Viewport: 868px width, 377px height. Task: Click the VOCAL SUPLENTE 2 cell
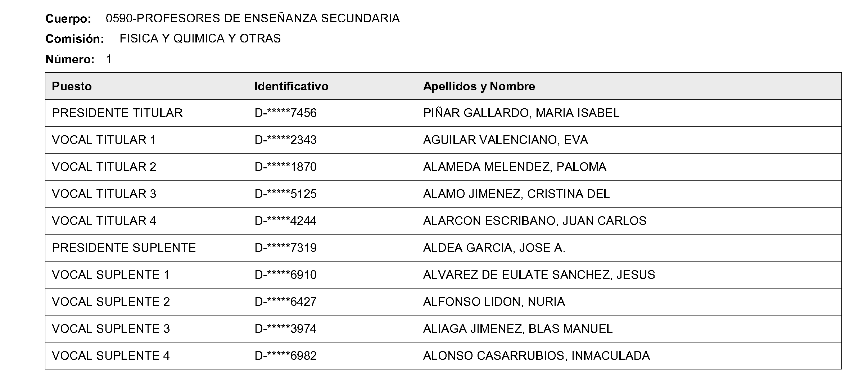(111, 302)
